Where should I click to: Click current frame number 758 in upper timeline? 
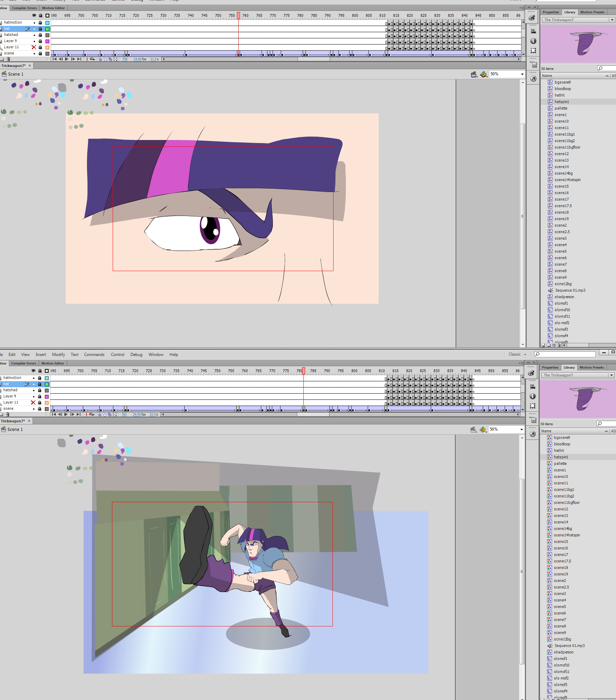125,59
